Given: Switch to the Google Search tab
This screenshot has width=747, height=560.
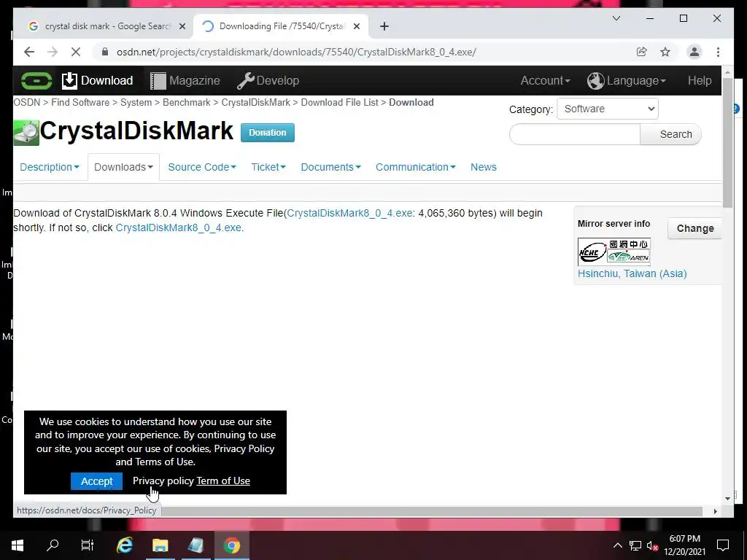Looking at the screenshot, I should pos(107,26).
